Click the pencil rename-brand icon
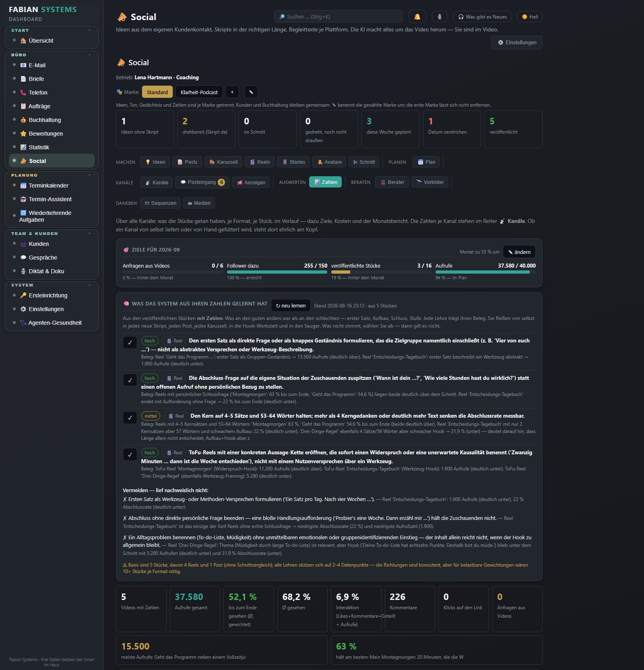 tap(251, 92)
